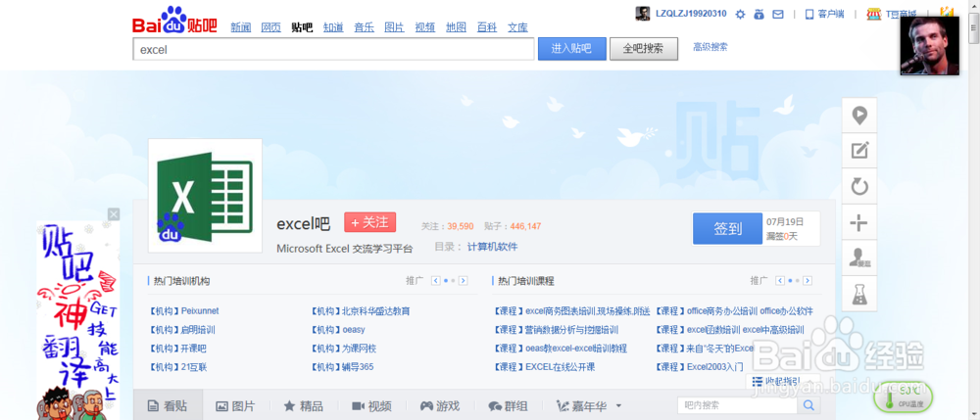Go to Baidu 地图 navigation link
The image size is (980, 420).
point(456,27)
